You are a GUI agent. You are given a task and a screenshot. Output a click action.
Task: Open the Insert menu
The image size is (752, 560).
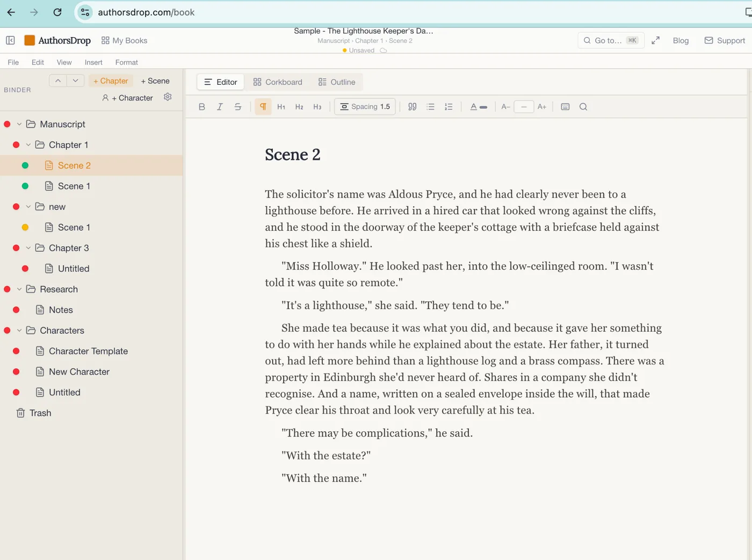[93, 62]
